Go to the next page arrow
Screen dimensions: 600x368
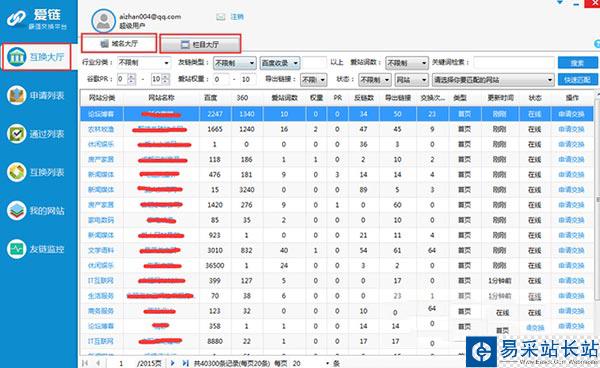coord(172,363)
